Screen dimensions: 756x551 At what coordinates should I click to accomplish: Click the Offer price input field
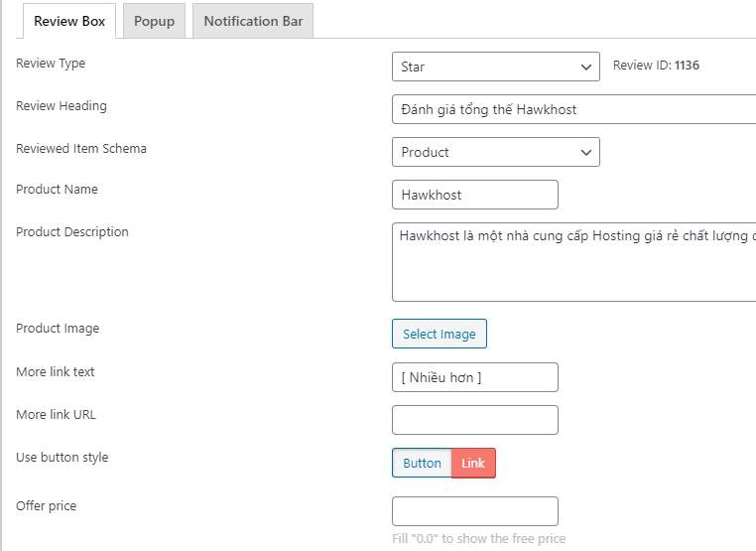475,511
